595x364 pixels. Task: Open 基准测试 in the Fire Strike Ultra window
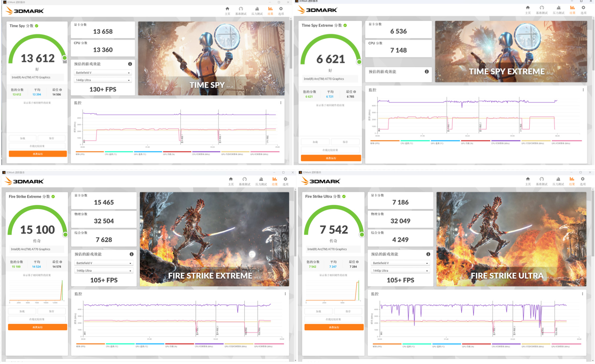(x=542, y=181)
